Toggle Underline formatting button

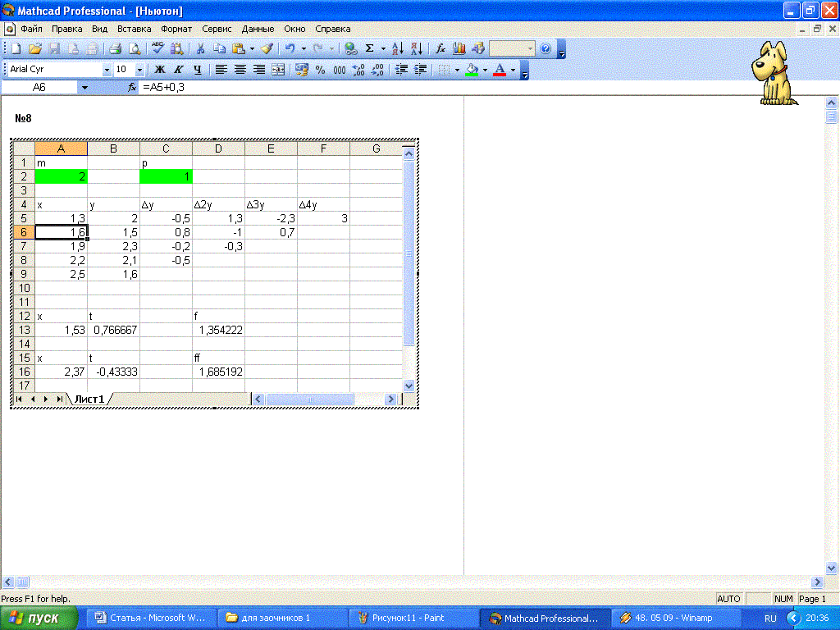pos(196,70)
